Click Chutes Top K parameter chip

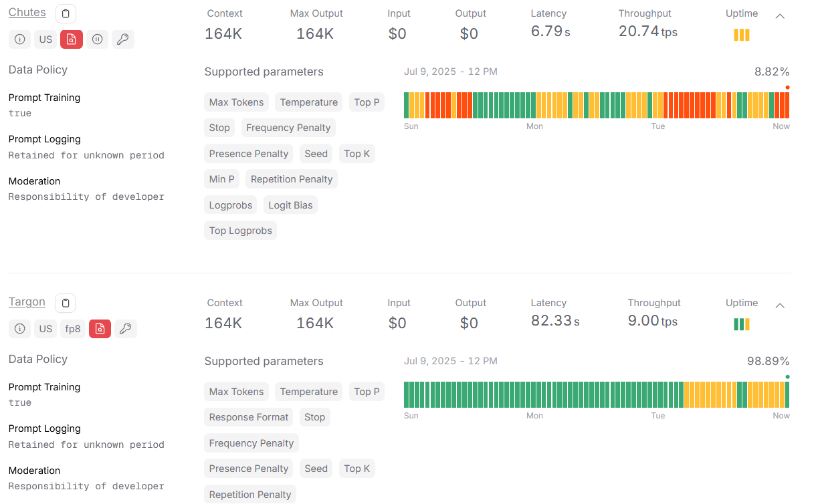(x=357, y=154)
